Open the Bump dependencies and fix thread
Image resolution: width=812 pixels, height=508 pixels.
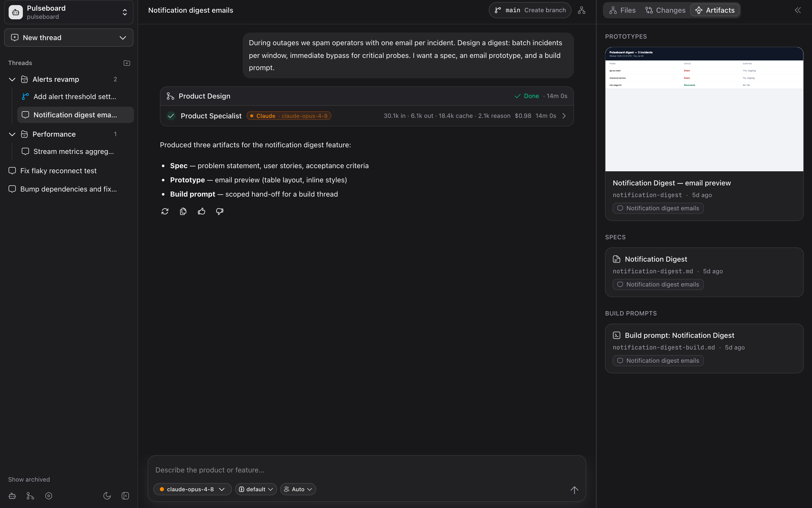[69, 189]
